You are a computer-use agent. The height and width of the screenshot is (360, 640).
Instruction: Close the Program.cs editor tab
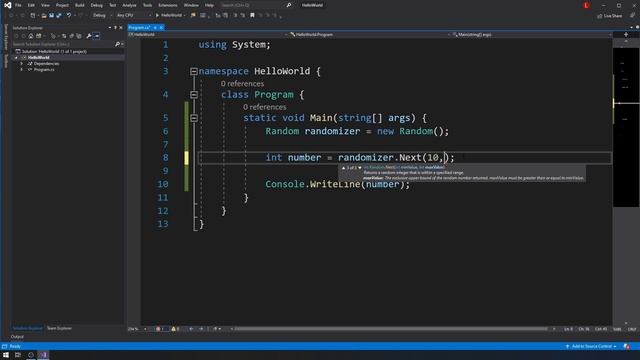coord(161,28)
